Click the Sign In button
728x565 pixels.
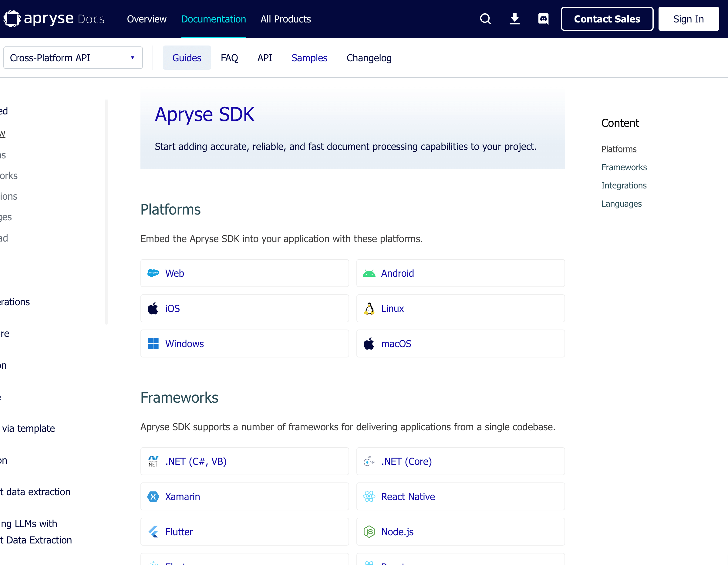689,19
